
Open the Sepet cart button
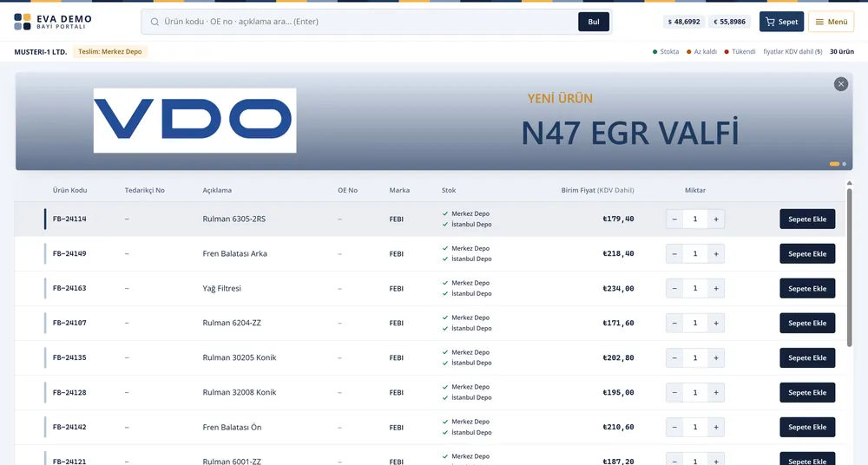coord(781,22)
